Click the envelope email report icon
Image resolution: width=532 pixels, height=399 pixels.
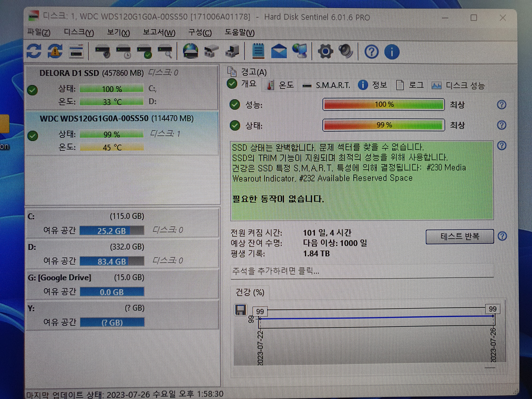(279, 51)
